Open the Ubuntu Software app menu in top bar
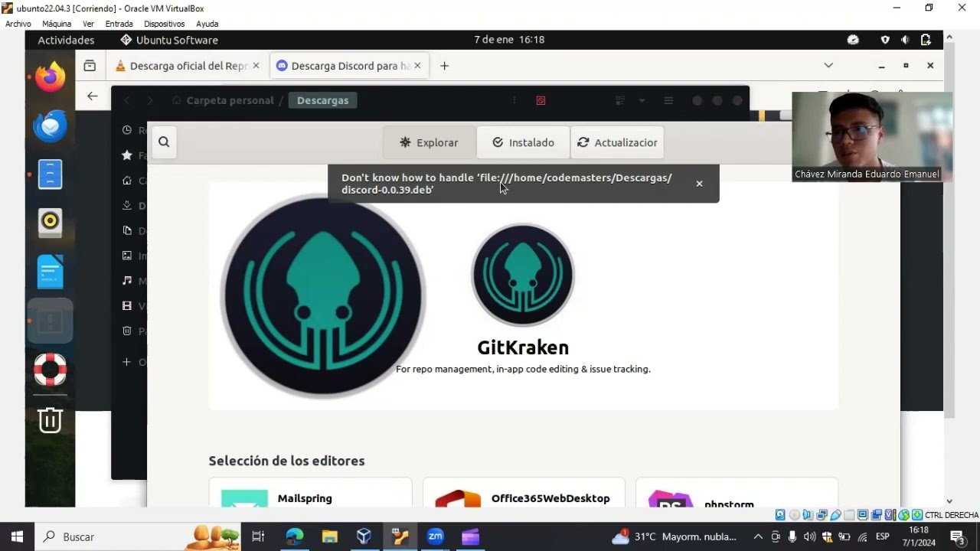This screenshot has height=551, width=980. coord(168,40)
